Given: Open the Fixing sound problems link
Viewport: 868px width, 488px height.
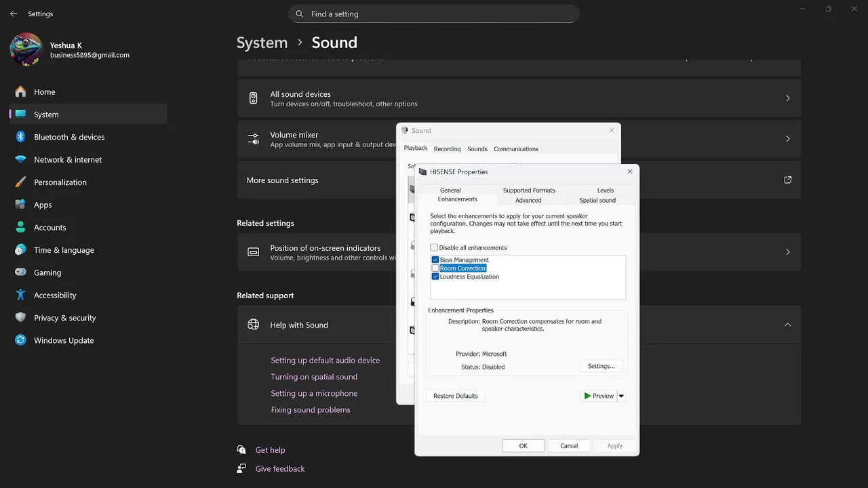Looking at the screenshot, I should (311, 410).
